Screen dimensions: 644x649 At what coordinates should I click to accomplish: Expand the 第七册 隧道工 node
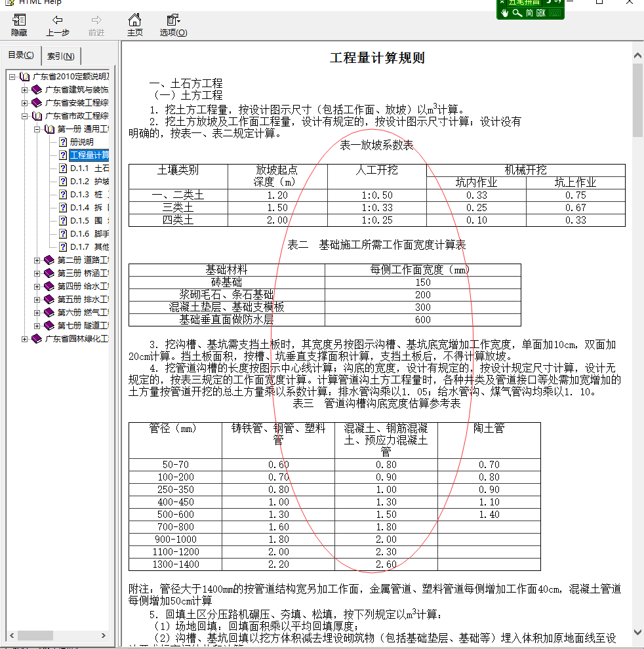pos(37,326)
